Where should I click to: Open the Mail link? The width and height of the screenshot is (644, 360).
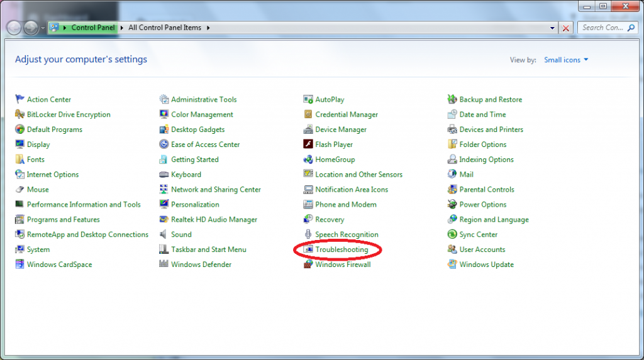point(466,175)
